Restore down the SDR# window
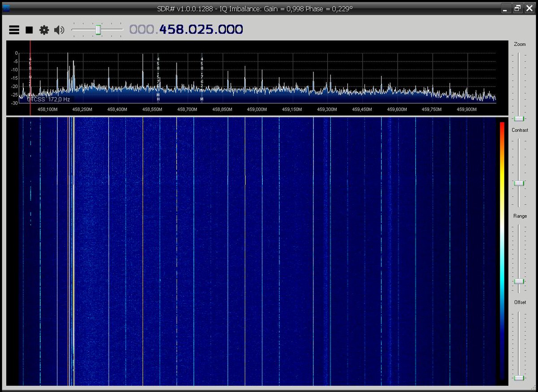This screenshot has height=392, width=538. click(517, 8)
